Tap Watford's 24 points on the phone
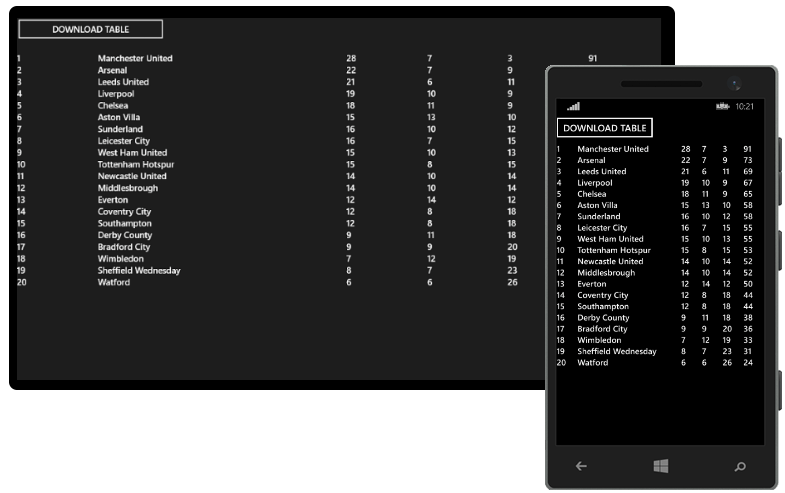The image size is (785, 493). tap(747, 362)
